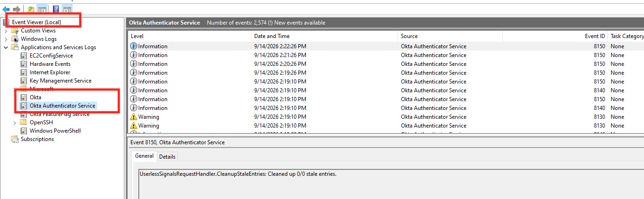
Task: Click 'Event 8150, Okta Authenticator Service' details heading
Action: coord(177,142)
